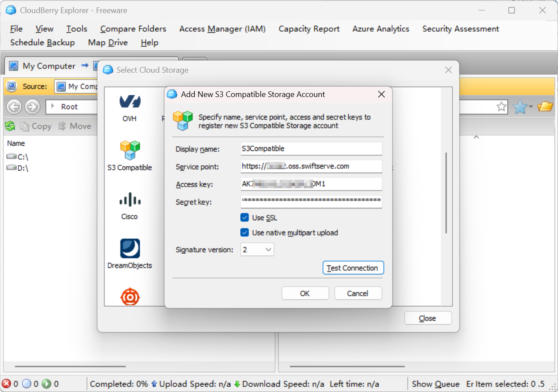Select the Cisco storage icon
The height and width of the screenshot is (392, 558).
click(x=129, y=200)
